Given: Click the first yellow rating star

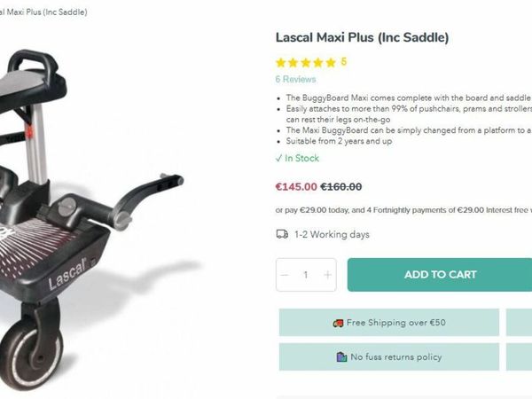Looking at the screenshot, I should (x=281, y=63).
